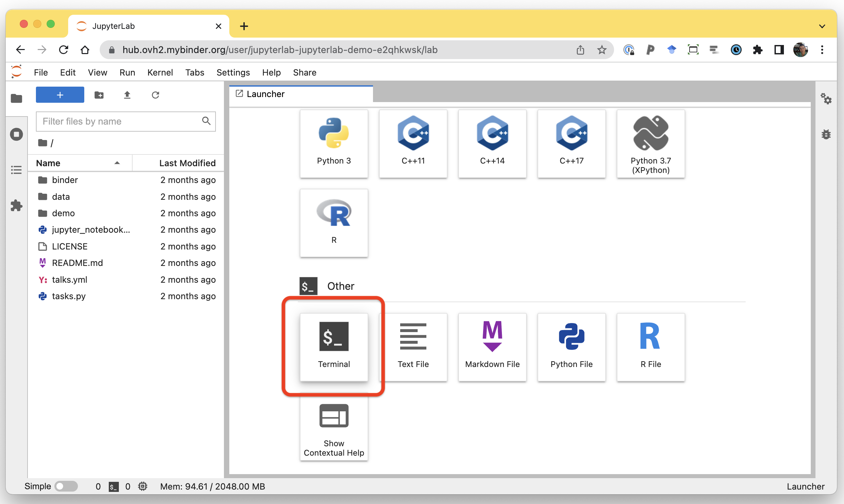
Task: Select the LICENSE file
Action: (x=126, y=246)
